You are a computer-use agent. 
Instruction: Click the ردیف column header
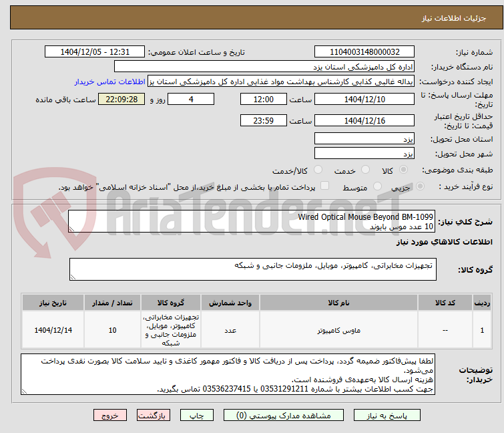482,303
